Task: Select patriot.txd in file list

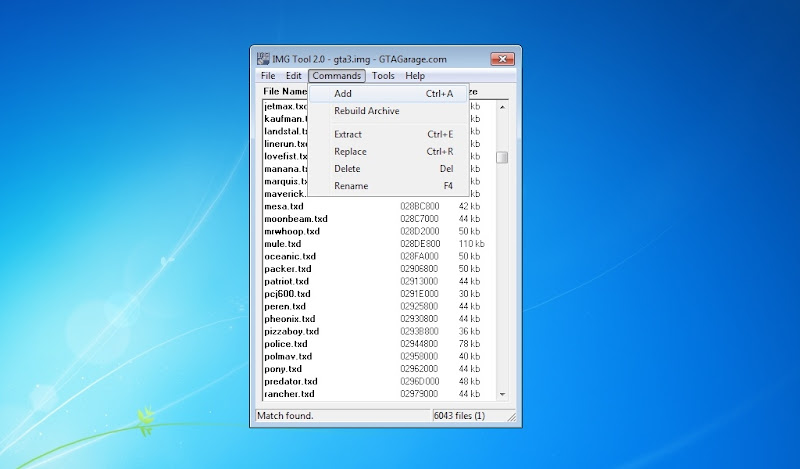Action: coord(286,282)
